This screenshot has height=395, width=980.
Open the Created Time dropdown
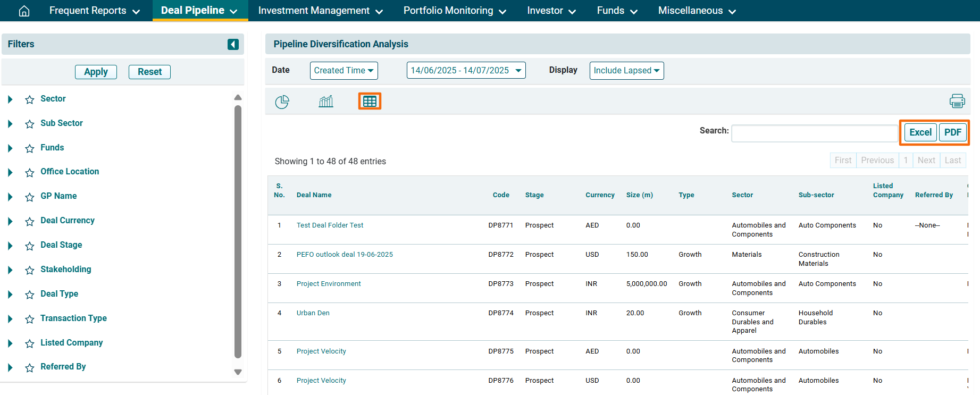tap(344, 70)
